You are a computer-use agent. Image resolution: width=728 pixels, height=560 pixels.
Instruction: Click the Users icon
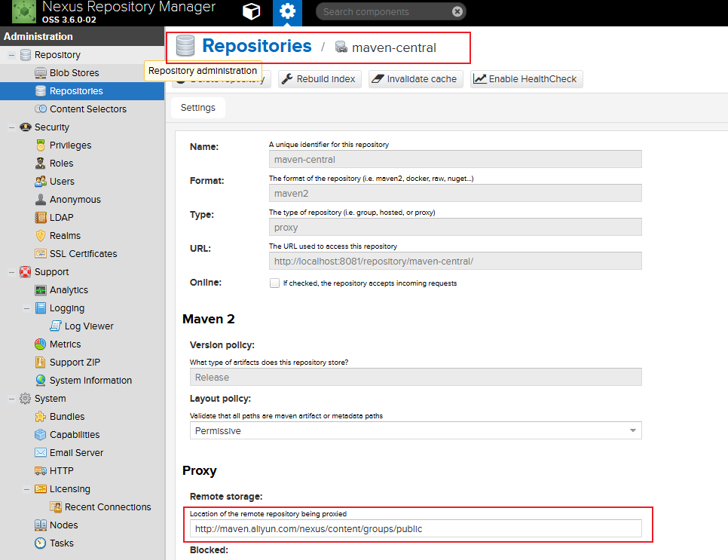(41, 182)
